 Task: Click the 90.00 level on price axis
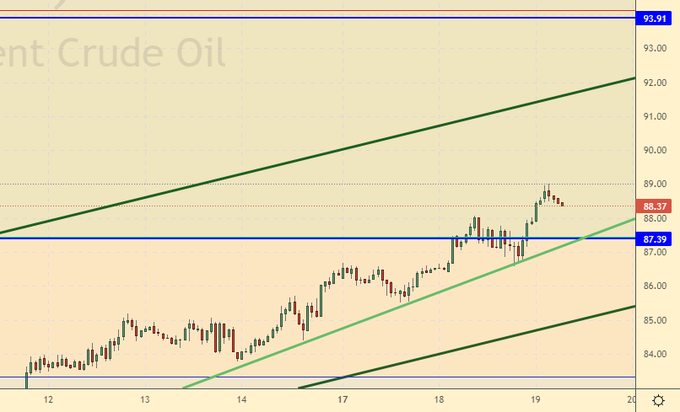point(655,150)
